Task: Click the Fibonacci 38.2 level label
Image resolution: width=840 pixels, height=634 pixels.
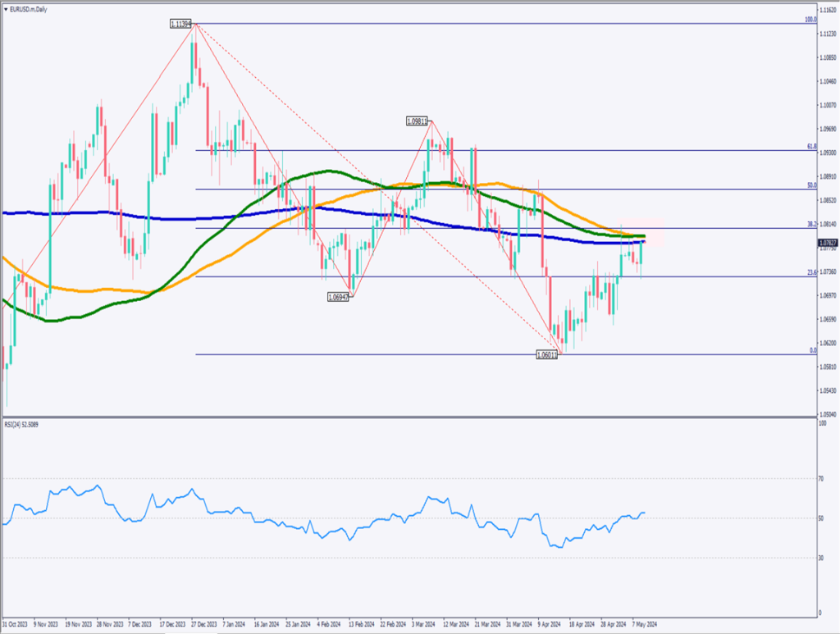Action: (811, 224)
